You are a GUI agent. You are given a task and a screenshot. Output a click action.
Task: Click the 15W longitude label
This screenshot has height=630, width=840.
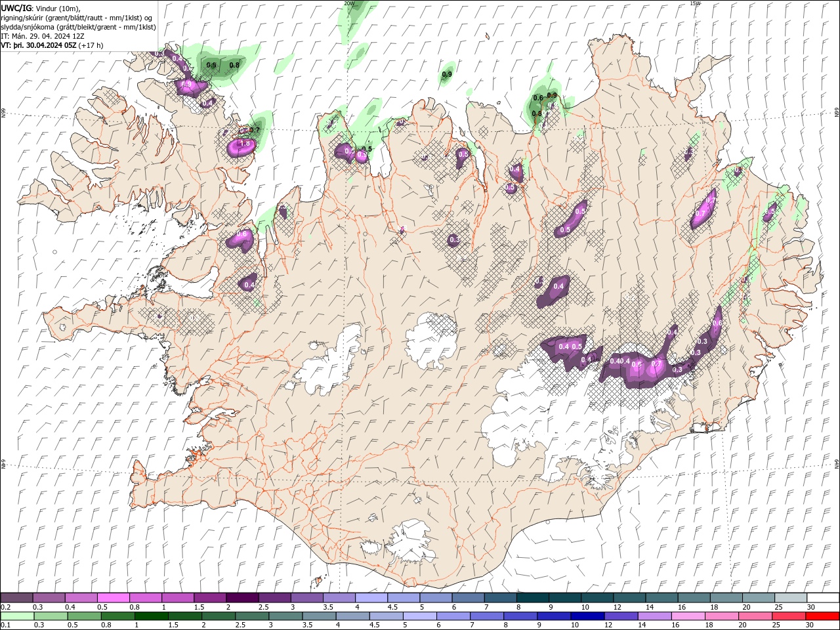pos(696,3)
